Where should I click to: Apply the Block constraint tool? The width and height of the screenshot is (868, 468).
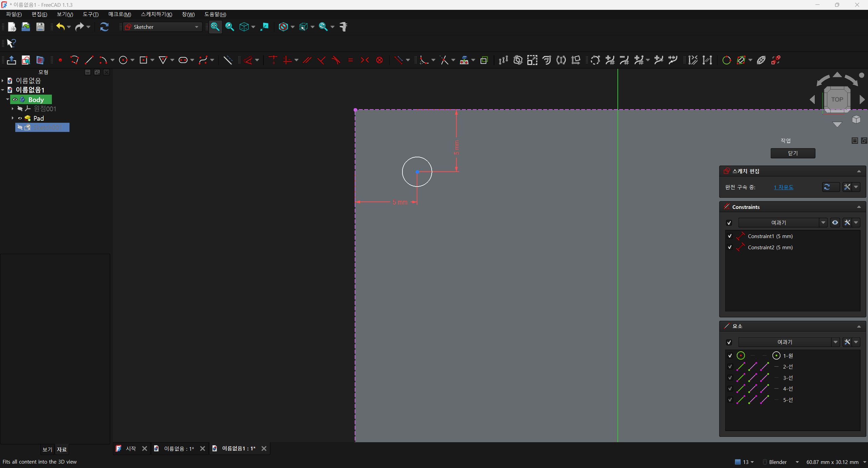coord(379,60)
